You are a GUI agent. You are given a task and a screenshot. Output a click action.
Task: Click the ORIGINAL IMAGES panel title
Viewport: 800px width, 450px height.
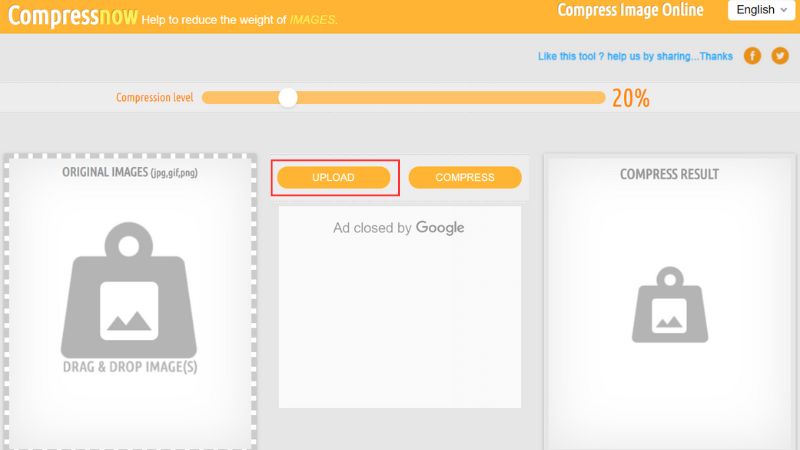[130, 172]
